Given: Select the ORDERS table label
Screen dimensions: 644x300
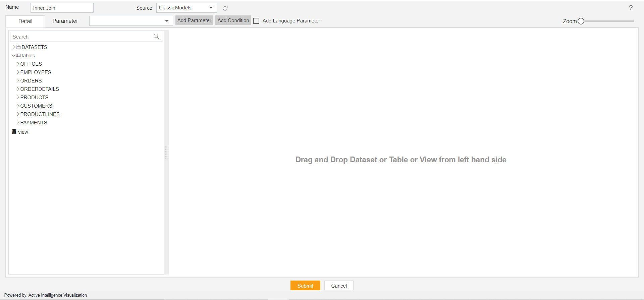Looking at the screenshot, I should [31, 80].
